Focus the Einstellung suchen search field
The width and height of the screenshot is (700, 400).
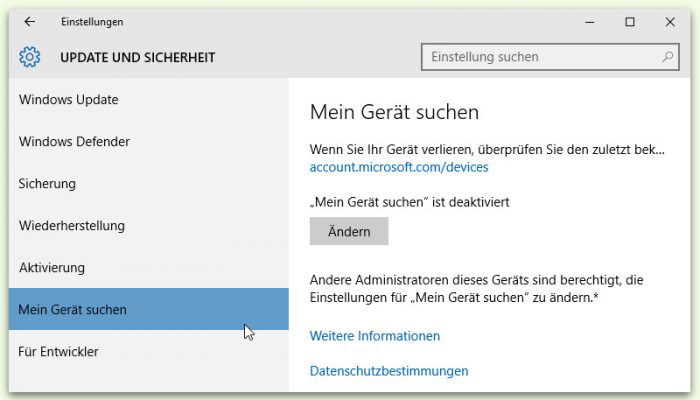550,57
